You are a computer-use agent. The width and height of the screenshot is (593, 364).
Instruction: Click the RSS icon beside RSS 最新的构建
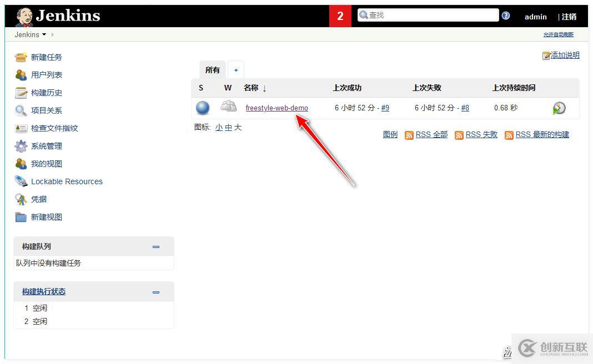tap(509, 135)
